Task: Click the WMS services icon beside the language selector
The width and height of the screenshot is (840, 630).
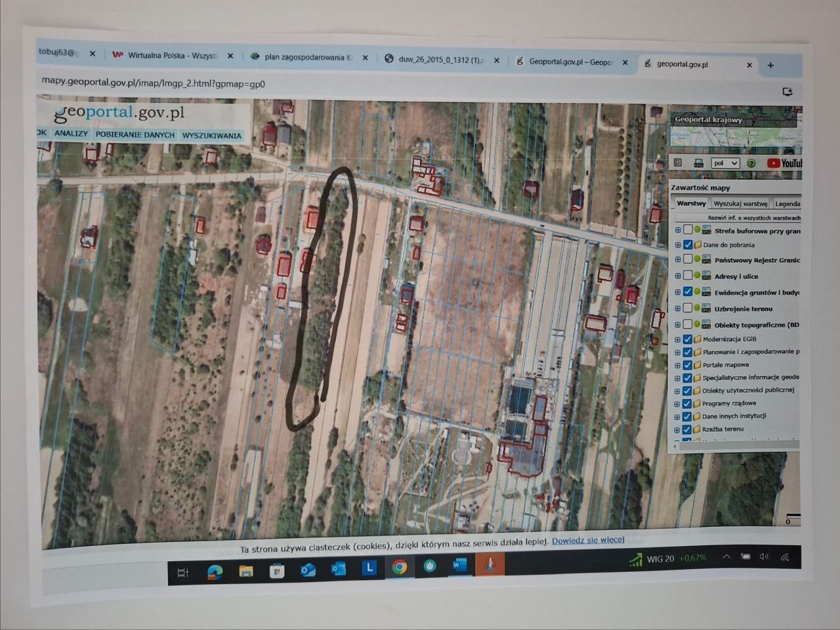Action: tap(699, 163)
